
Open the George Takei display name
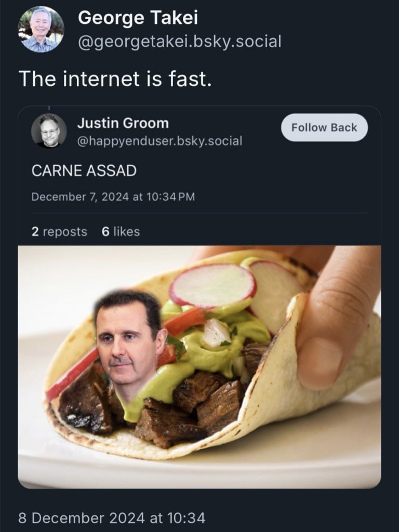[x=138, y=18]
